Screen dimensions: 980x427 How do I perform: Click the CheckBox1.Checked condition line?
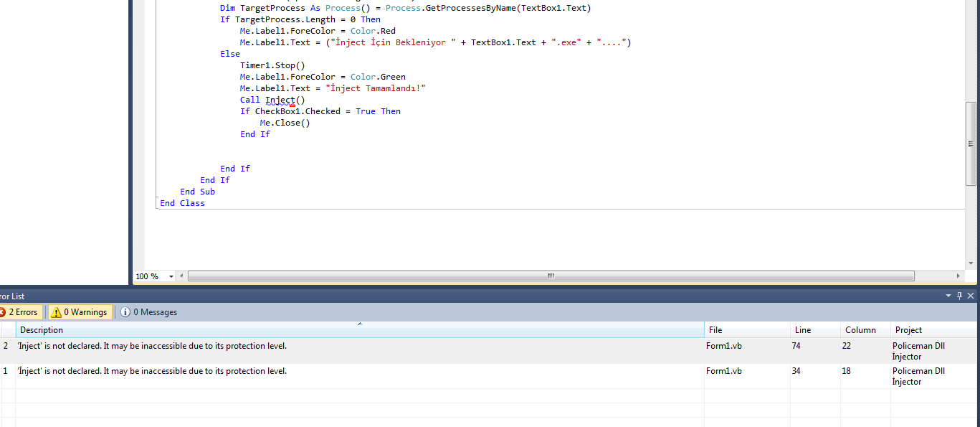[x=320, y=111]
